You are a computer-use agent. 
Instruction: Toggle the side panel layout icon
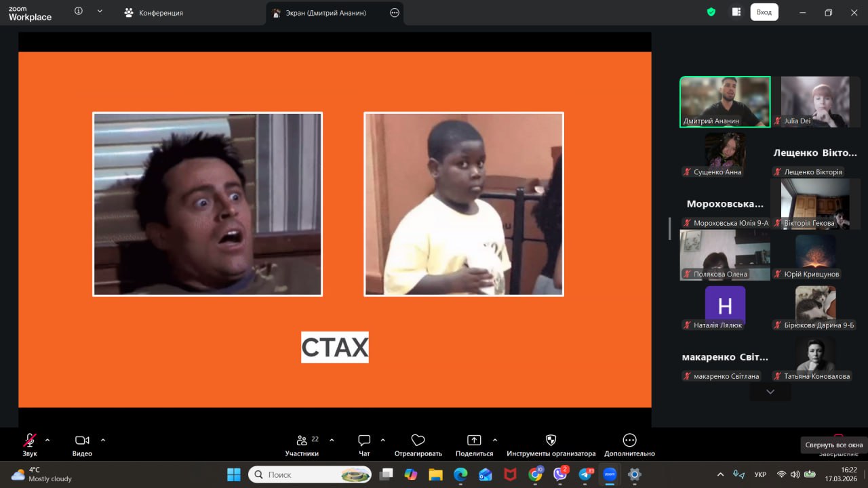(736, 12)
